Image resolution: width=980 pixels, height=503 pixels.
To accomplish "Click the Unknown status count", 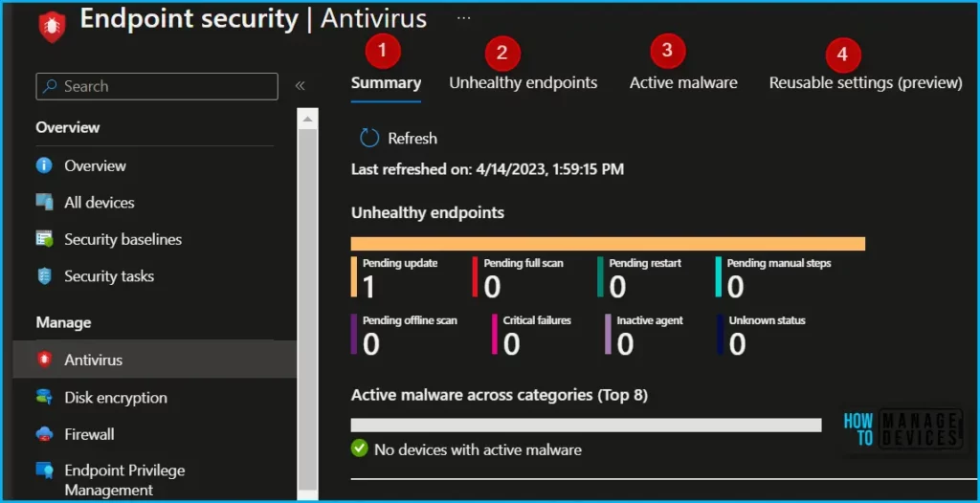I will tap(738, 344).
